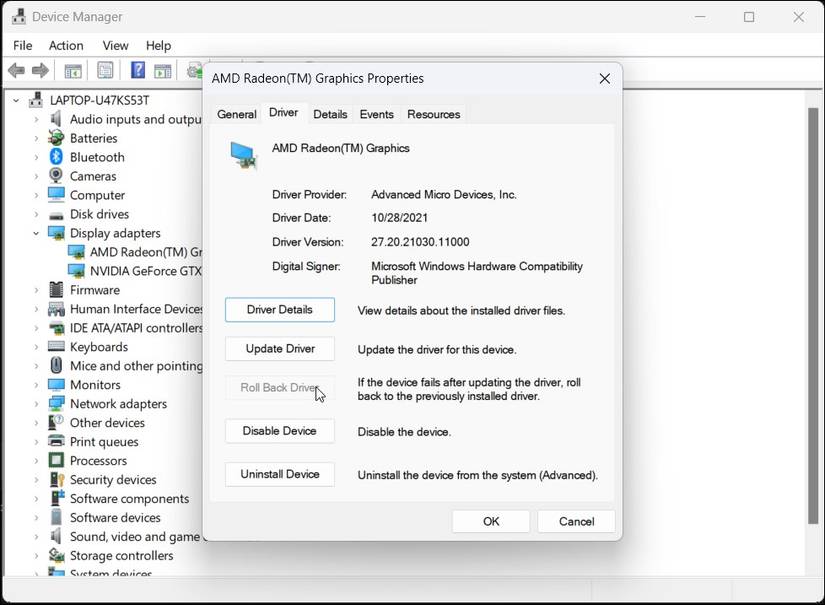
Task: Select the Monitors category
Action: coord(94,384)
